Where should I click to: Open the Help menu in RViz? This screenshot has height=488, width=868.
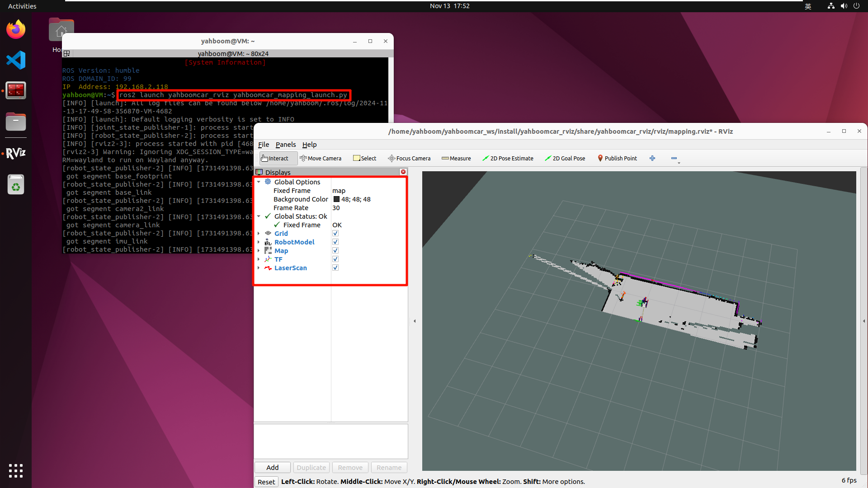coord(310,145)
